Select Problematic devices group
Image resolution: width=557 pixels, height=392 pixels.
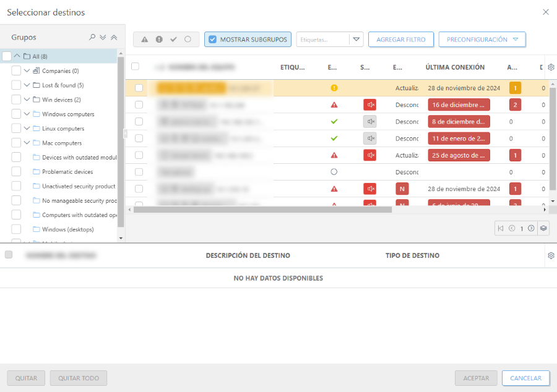(x=67, y=172)
